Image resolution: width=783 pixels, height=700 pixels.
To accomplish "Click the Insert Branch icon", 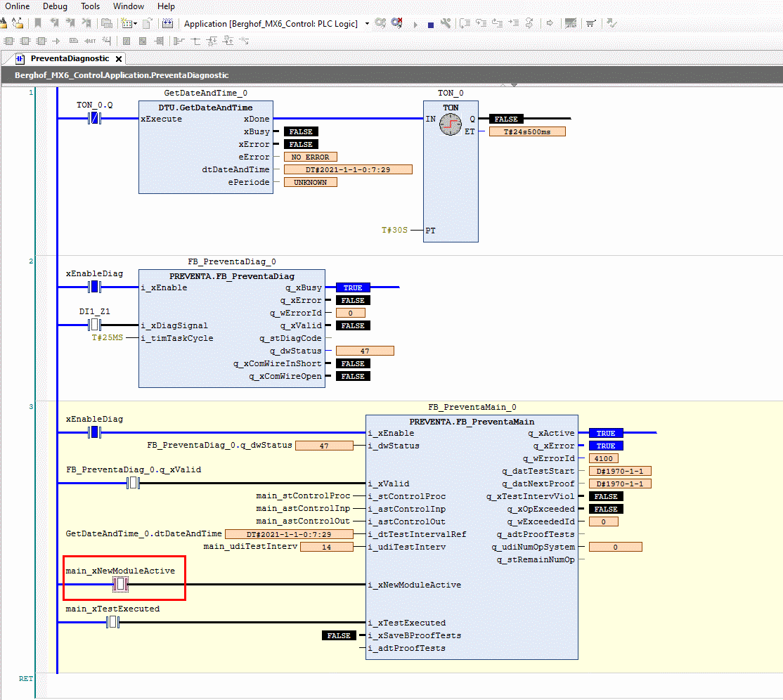I will 195,41.
